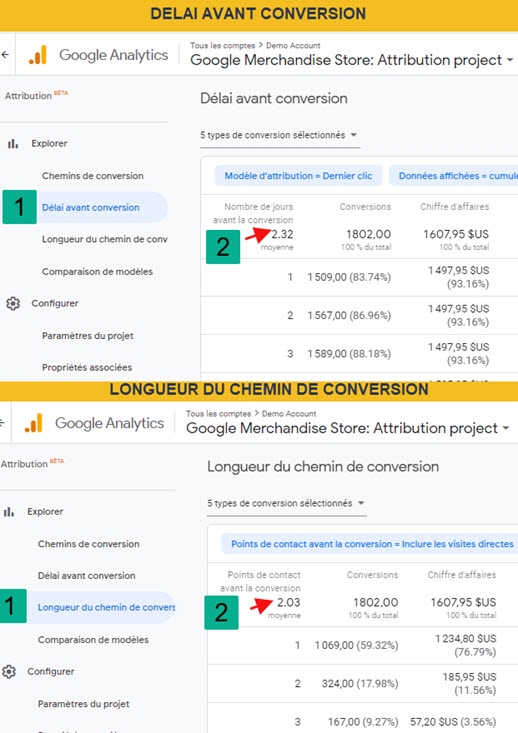The width and height of the screenshot is (518, 733).
Task: Open Comparaison de modèles in top sidebar
Action: tap(97, 272)
